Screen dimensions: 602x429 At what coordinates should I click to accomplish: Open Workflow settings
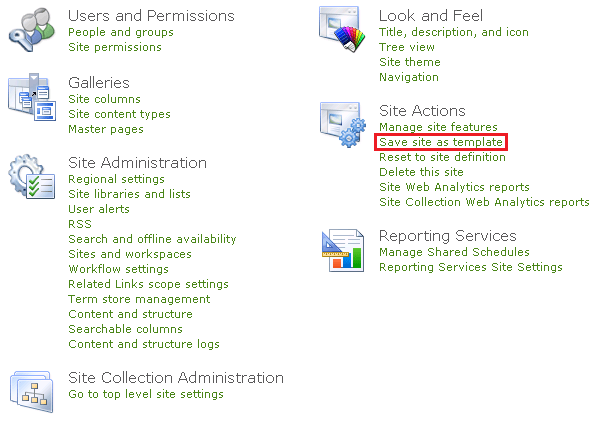[118, 269]
